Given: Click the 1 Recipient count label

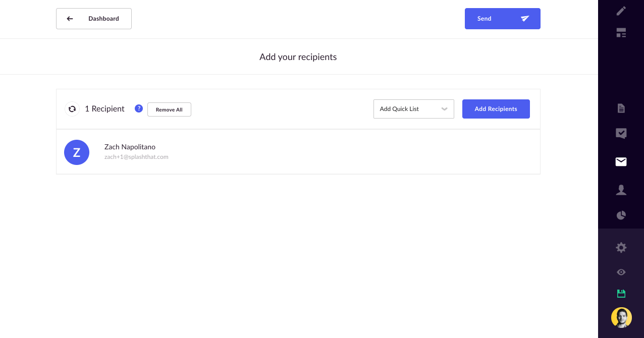Looking at the screenshot, I should tap(104, 109).
